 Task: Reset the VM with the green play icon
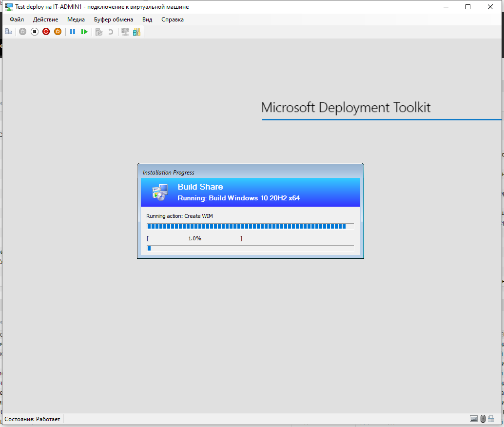[84, 32]
